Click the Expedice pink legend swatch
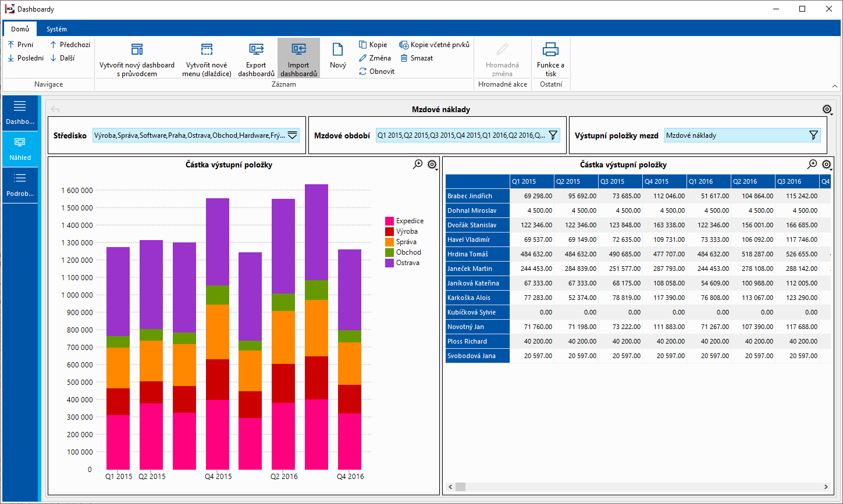Viewport: 843px width, 504px height. coord(389,221)
